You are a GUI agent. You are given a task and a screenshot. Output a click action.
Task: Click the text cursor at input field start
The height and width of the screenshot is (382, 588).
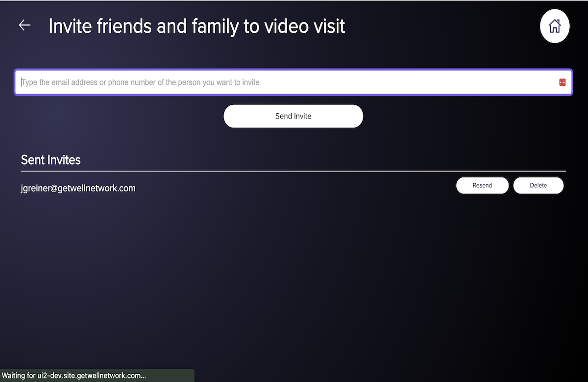point(22,82)
